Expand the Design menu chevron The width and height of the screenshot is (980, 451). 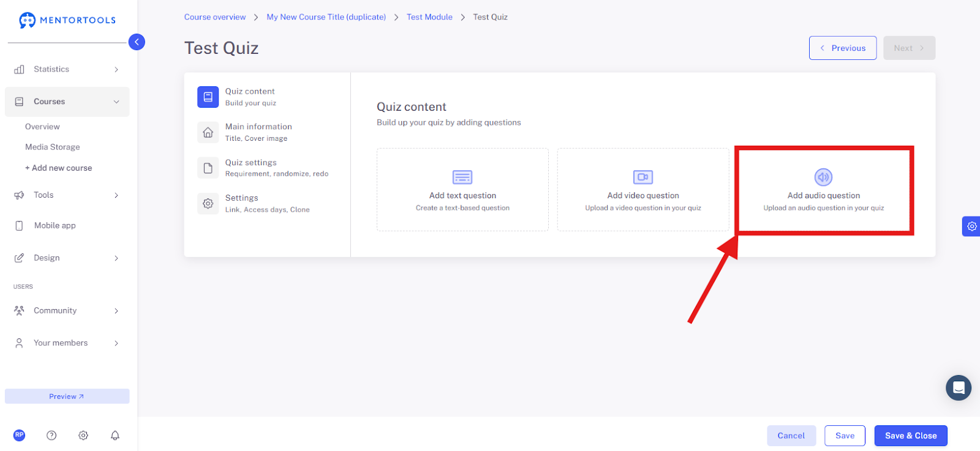pos(116,258)
